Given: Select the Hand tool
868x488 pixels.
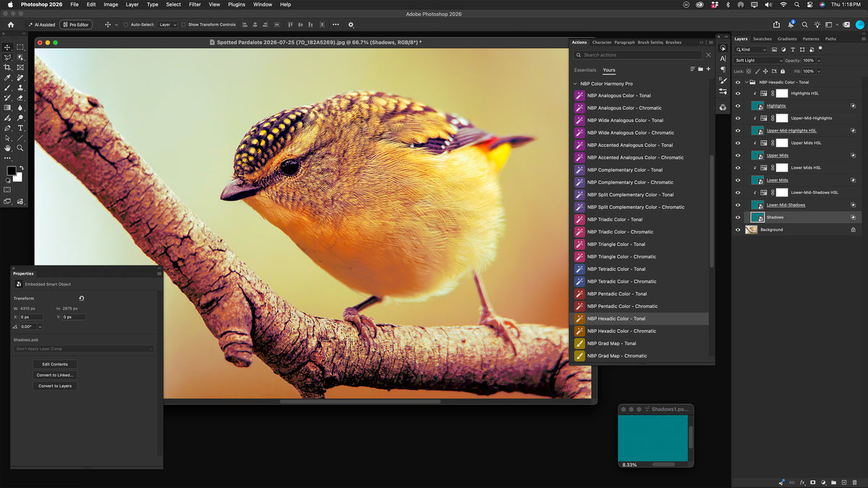Looking at the screenshot, I should (8, 148).
